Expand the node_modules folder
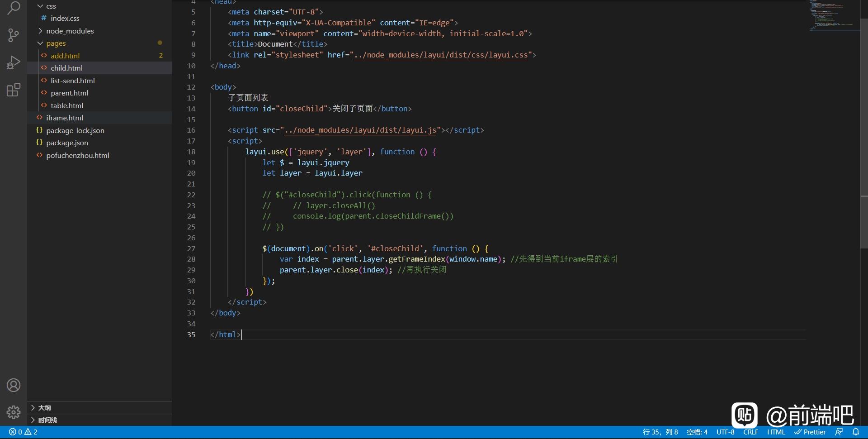This screenshot has width=868, height=439. 99,31
